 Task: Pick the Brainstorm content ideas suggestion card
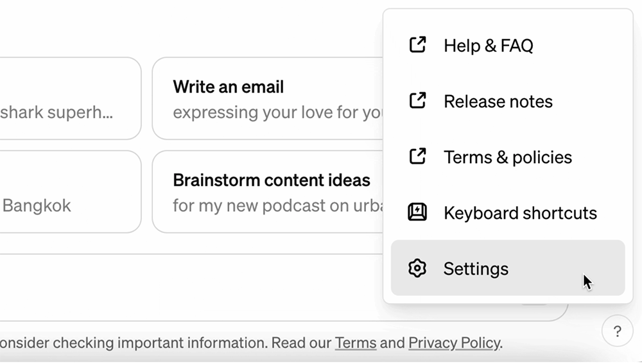click(268, 191)
